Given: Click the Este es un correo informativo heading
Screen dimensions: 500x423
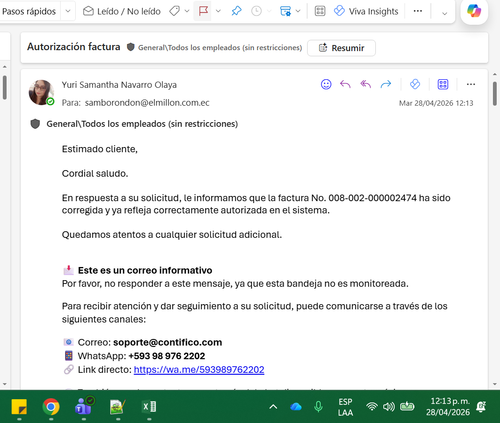Looking at the screenshot, I should click(x=145, y=270).
